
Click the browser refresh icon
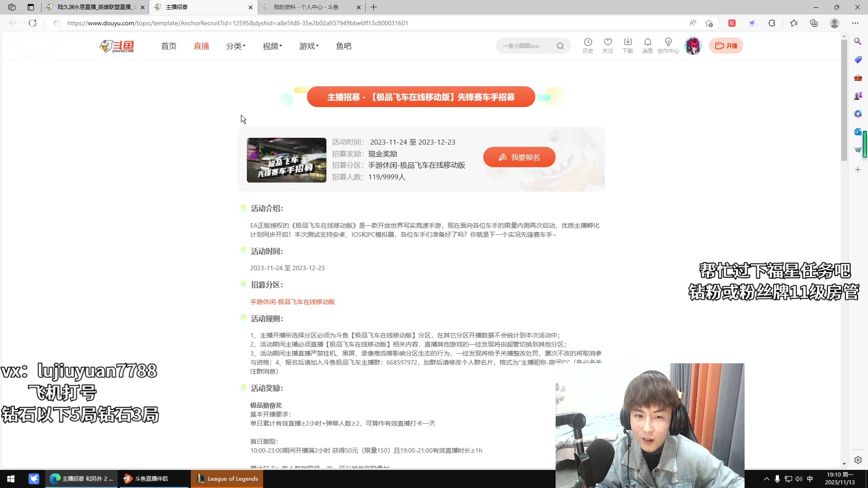(33, 23)
